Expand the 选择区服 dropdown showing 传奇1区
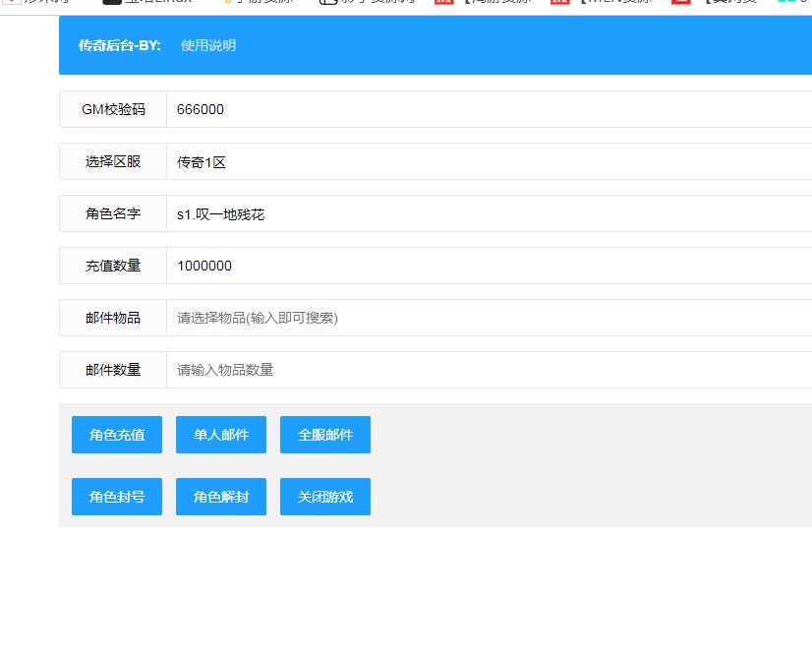The width and height of the screenshot is (812, 658). pyautogui.click(x=489, y=162)
